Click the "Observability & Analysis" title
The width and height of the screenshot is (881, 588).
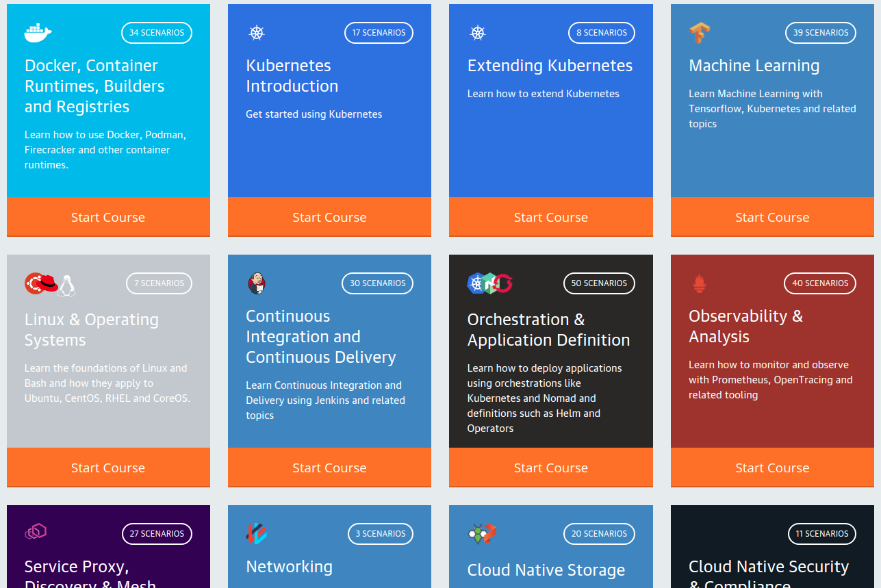(x=746, y=327)
